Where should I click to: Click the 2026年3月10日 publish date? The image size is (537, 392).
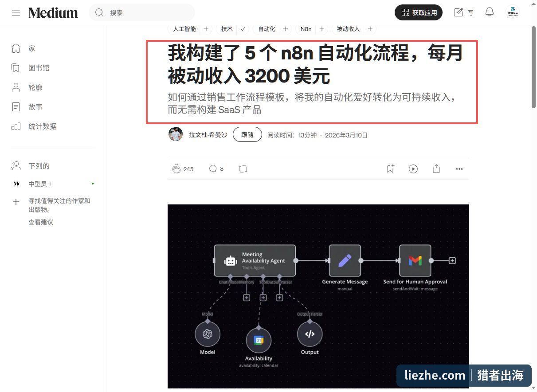[x=346, y=135]
